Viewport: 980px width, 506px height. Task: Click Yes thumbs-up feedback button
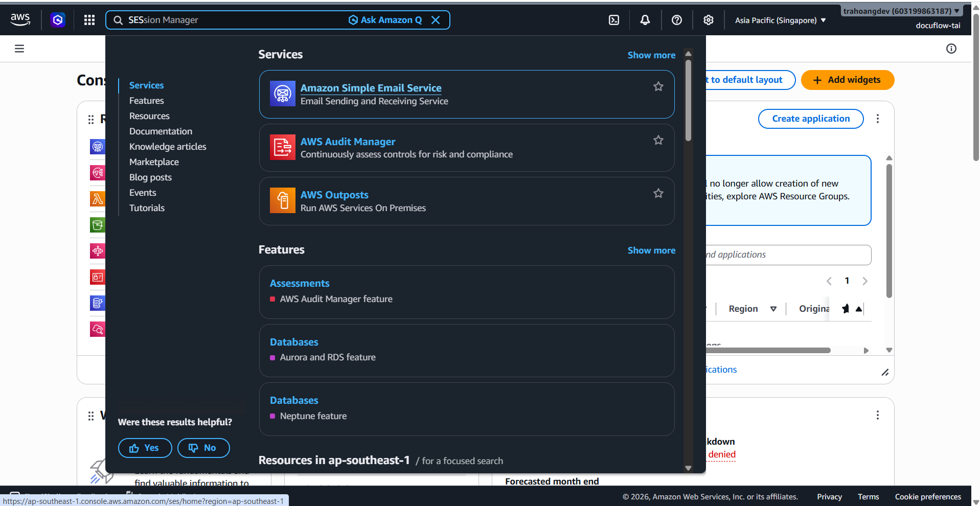(145, 448)
